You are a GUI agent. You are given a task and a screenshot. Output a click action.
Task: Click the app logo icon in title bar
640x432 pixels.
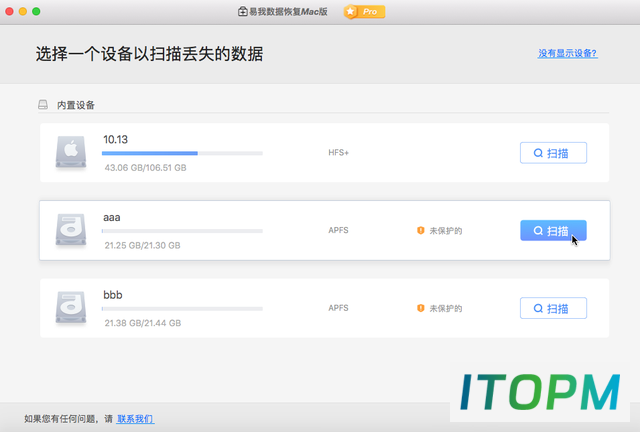[242, 11]
